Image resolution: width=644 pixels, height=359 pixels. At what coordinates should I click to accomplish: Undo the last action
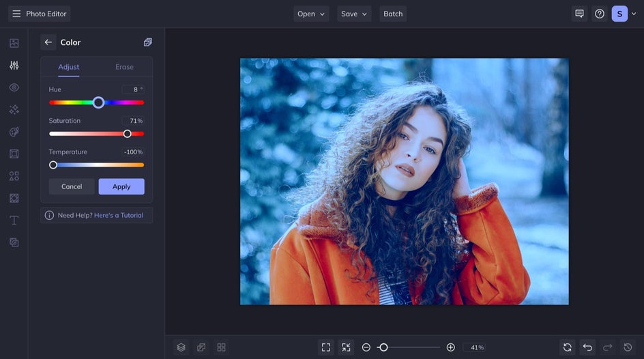(x=588, y=347)
